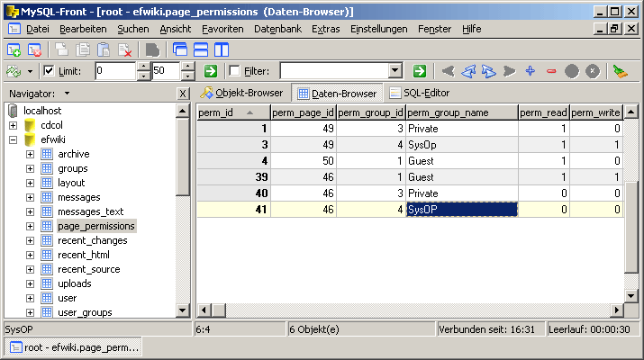The height and width of the screenshot is (360, 644).
Task: Switch to the Objekt-Browser tab
Action: tap(241, 93)
